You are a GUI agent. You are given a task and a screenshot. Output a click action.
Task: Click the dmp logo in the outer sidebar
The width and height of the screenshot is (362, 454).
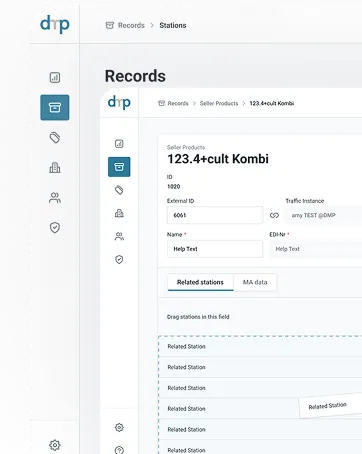[55, 24]
